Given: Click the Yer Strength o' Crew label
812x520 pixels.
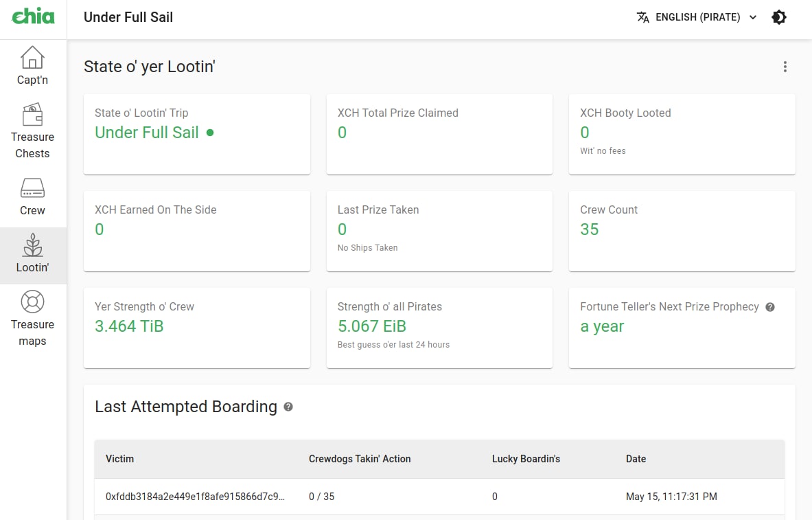Looking at the screenshot, I should point(144,307).
